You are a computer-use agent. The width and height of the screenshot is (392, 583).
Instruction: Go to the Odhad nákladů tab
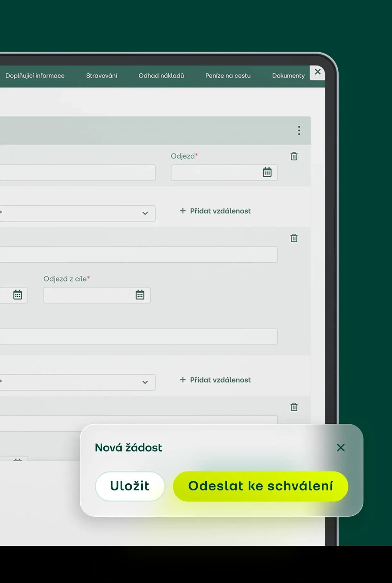161,76
